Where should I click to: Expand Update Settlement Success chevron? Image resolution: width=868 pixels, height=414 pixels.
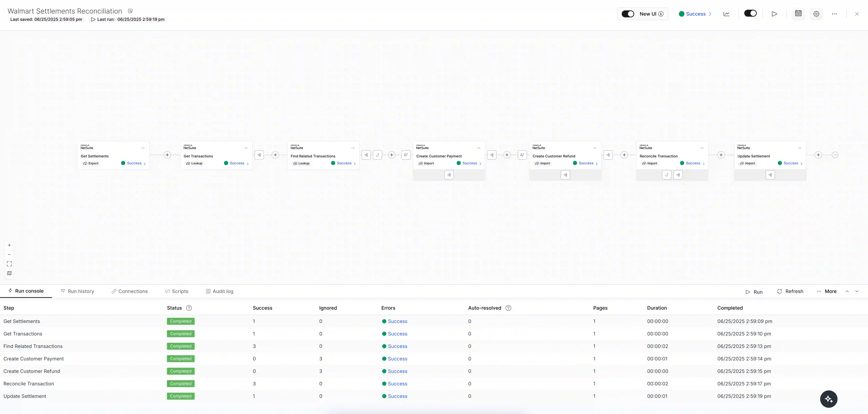[801, 163]
